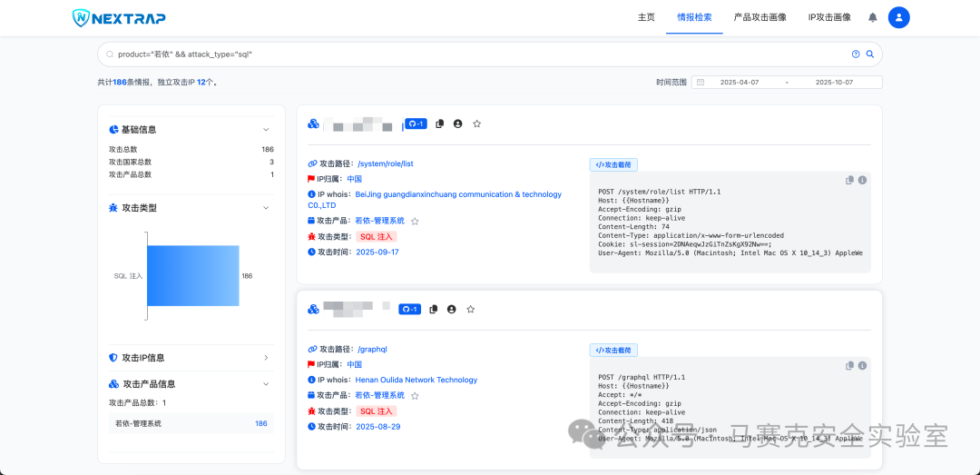Open the user avatar menu
This screenshot has width=980, height=475.
898,17
